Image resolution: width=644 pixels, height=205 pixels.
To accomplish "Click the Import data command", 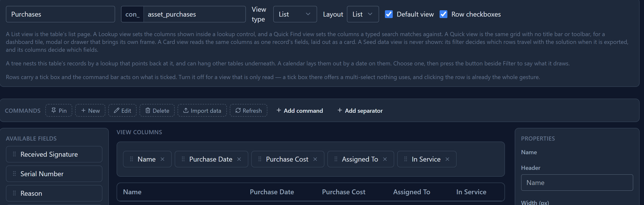I will coord(202,111).
